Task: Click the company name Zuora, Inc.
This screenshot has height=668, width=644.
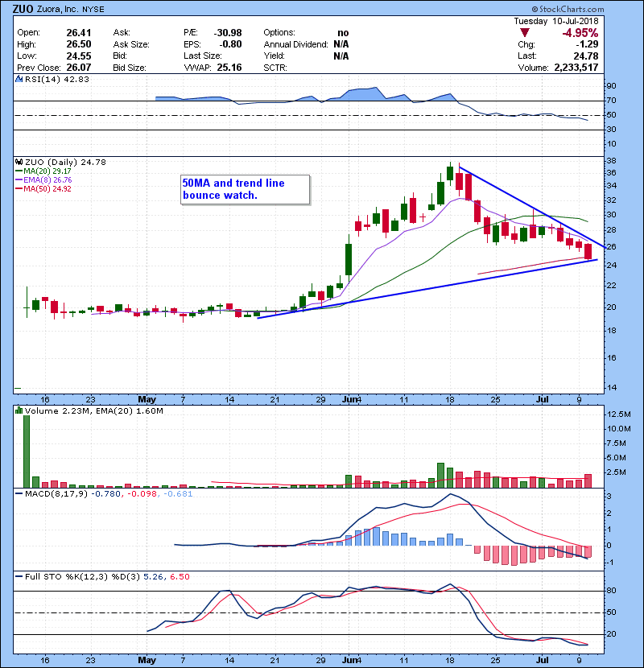Action: coord(58,9)
